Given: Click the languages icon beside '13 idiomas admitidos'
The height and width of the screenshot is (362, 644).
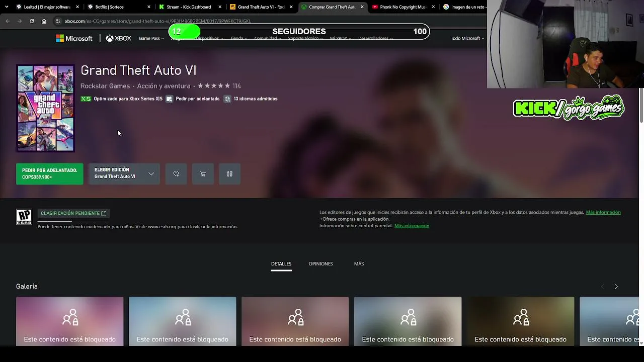Looking at the screenshot, I should (227, 99).
